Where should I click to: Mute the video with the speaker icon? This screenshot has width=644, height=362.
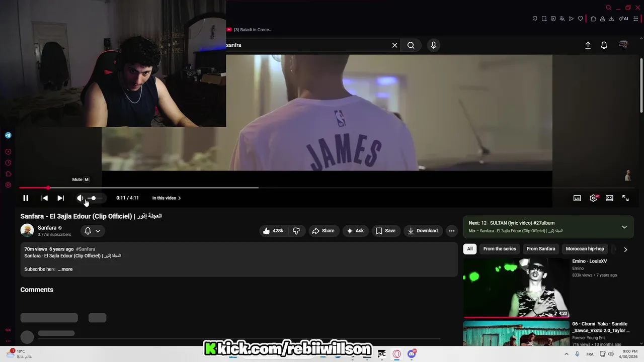(x=80, y=198)
